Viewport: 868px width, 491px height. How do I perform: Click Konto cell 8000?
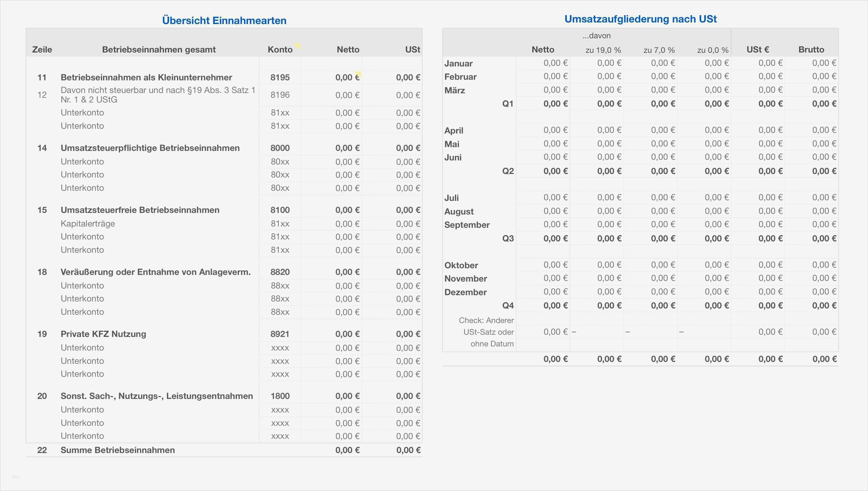tap(280, 148)
